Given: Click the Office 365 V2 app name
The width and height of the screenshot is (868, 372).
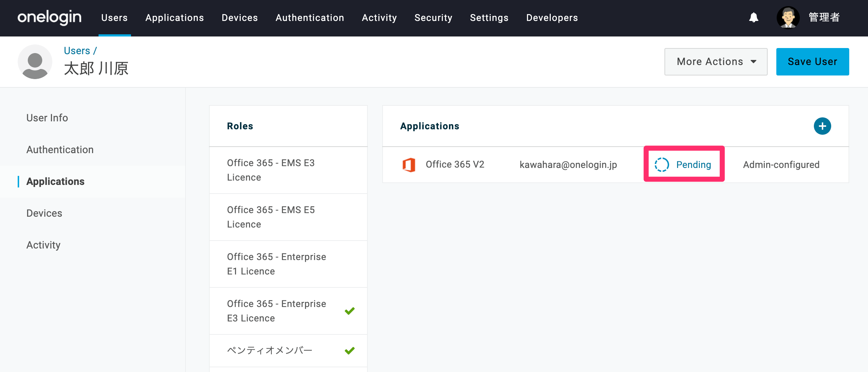Looking at the screenshot, I should pos(455,165).
